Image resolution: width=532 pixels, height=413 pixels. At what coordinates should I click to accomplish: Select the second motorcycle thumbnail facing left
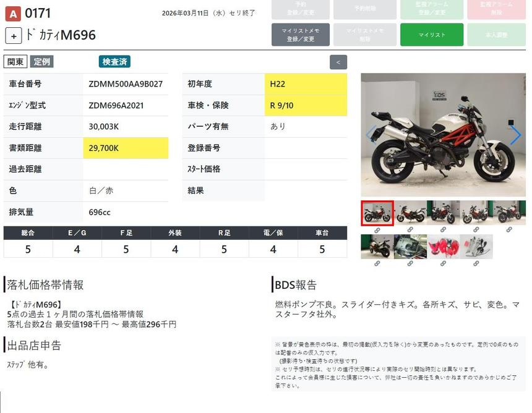(410, 213)
